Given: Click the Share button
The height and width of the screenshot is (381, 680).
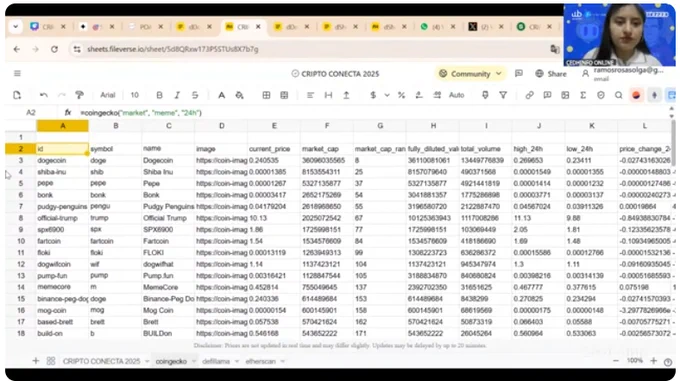Looking at the screenshot, I should pyautogui.click(x=551, y=74).
